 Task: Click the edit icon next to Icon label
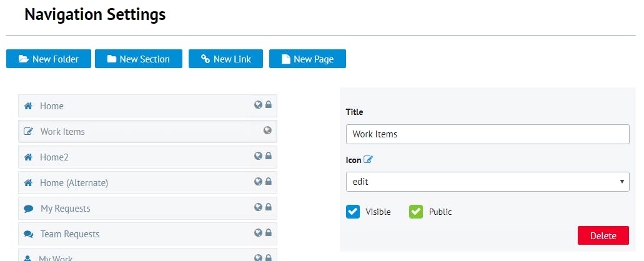[x=368, y=160]
